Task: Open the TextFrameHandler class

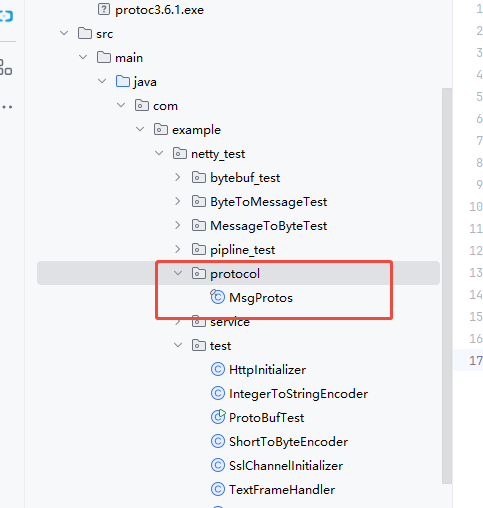Action: coord(282,490)
